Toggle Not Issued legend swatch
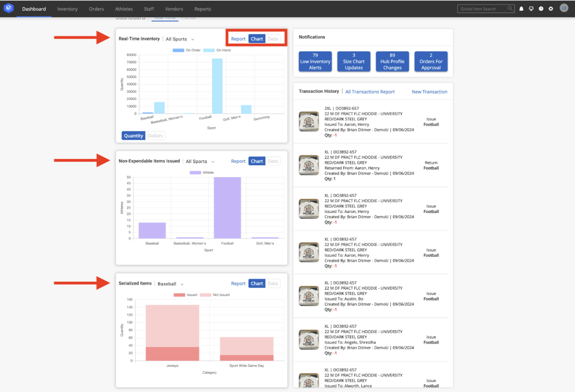Viewport: 575px width, 392px height. [x=206, y=295]
